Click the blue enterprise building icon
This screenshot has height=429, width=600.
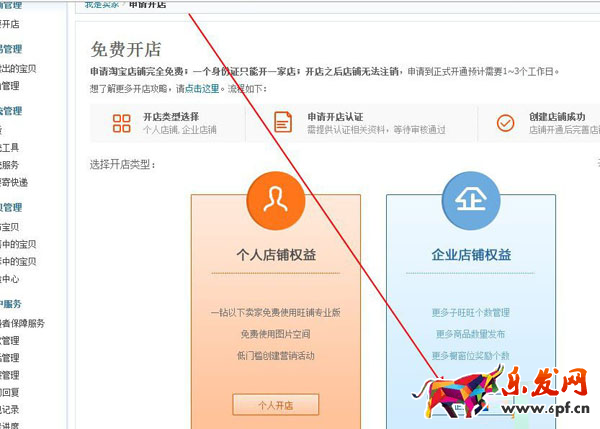coord(471,201)
